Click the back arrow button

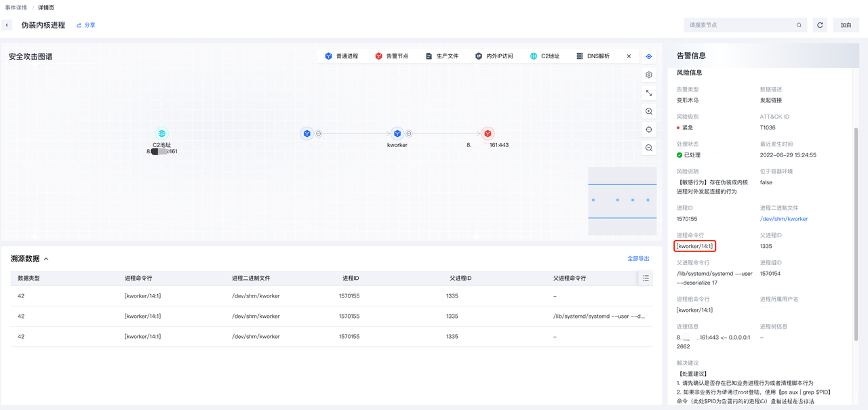[x=7, y=25]
